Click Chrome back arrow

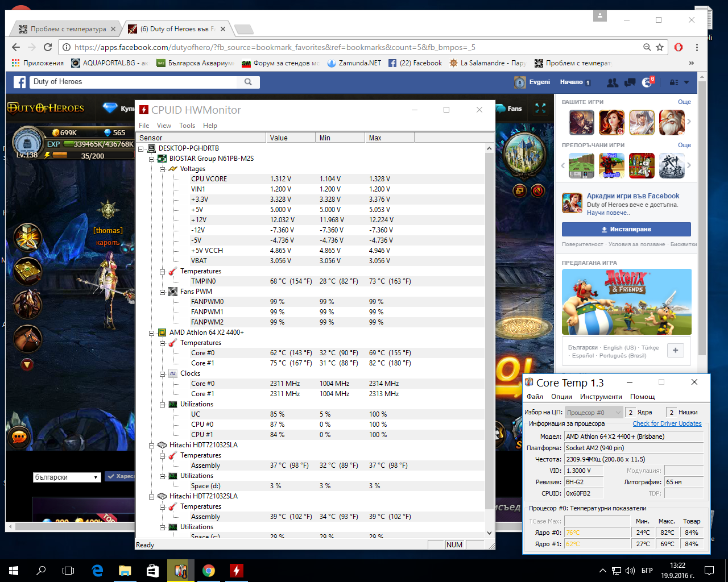coord(15,47)
